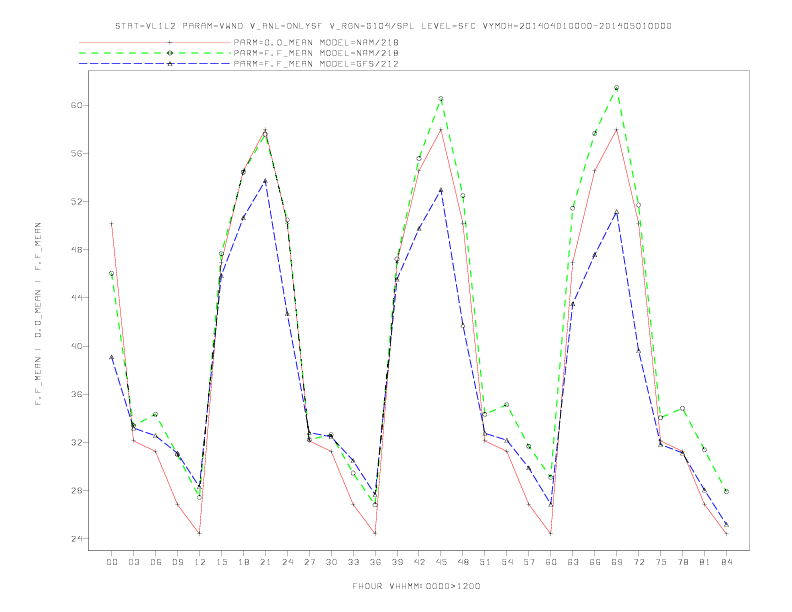
Task: Click the x-axis tick label 12
Action: click(200, 562)
